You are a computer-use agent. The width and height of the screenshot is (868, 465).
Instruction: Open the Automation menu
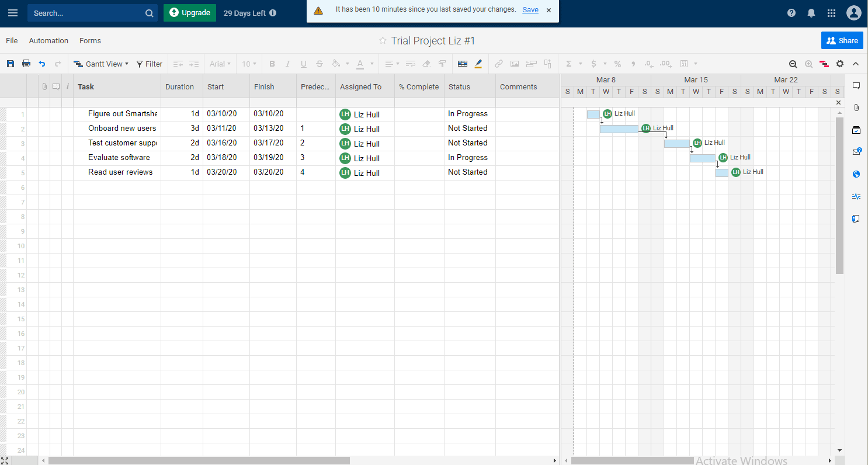pos(48,40)
